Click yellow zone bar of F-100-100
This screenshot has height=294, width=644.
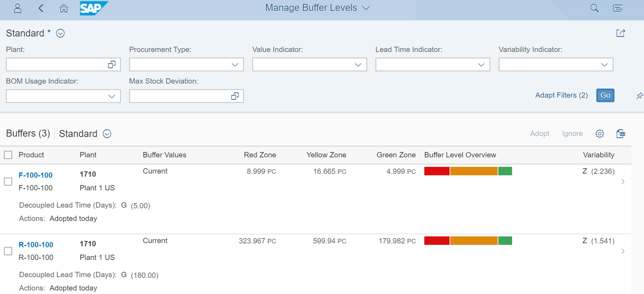474,171
